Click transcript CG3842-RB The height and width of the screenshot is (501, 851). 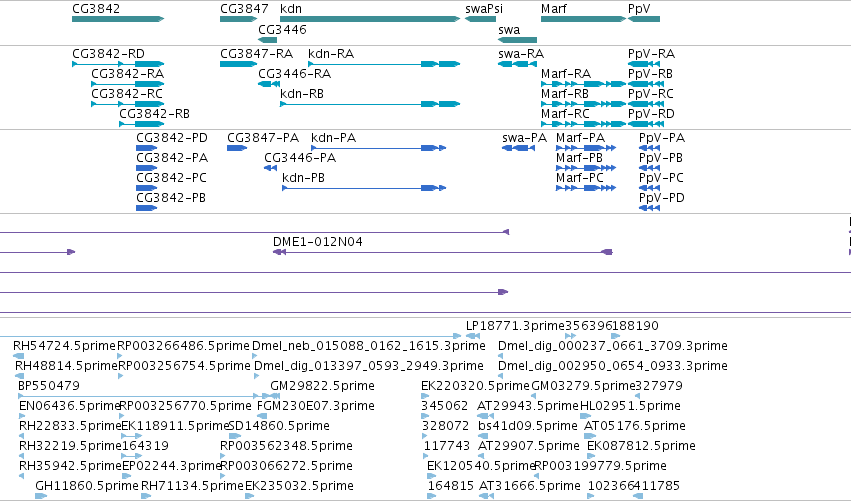click(142, 124)
